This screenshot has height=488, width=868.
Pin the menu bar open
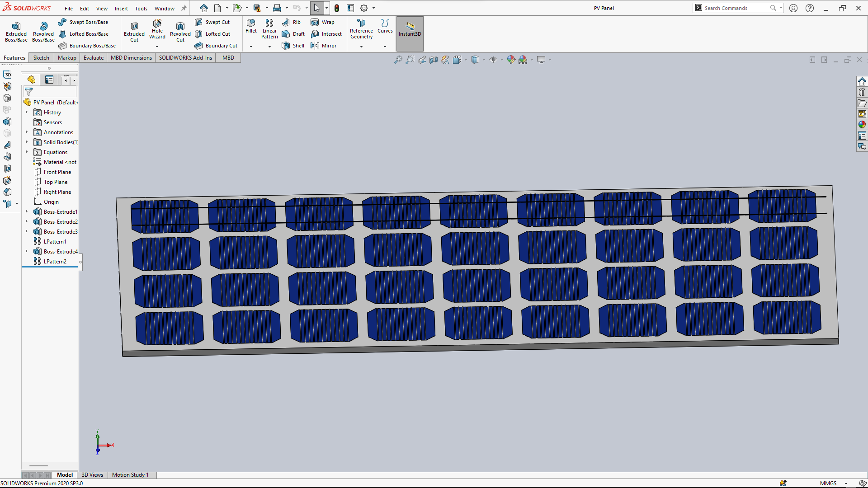coord(184,8)
